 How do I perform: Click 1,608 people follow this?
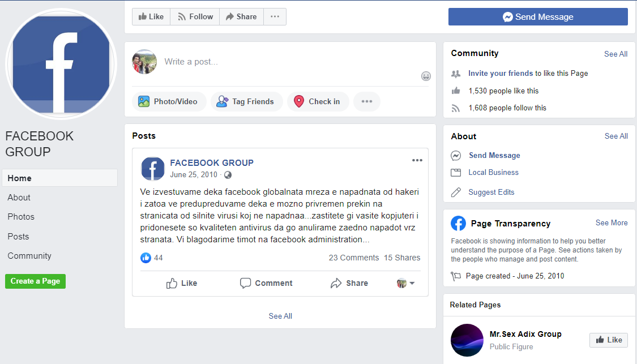(507, 108)
